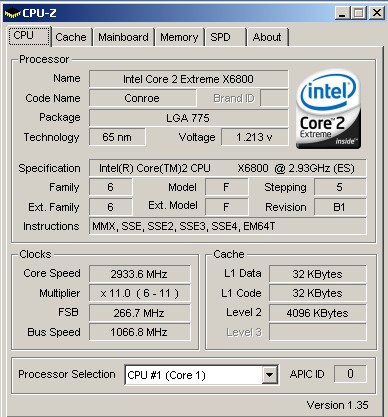
Task: Click the Intel Core 2 Extreme logo
Action: (x=328, y=109)
